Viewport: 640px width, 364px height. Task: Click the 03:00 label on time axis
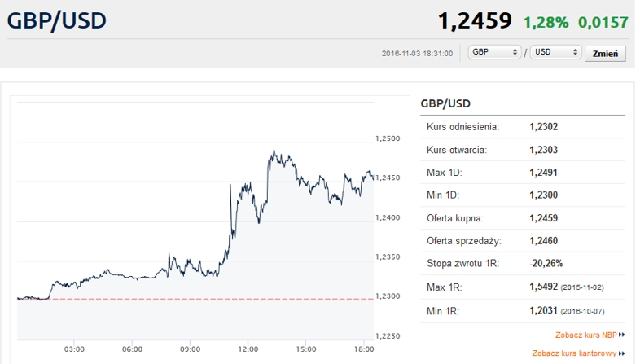tap(74, 349)
